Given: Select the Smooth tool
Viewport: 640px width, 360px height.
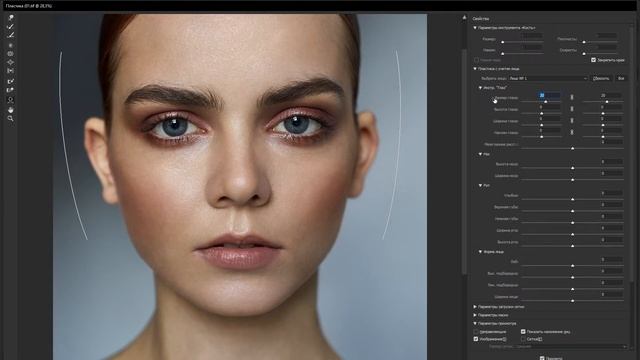Looking at the screenshot, I should click(x=11, y=36).
